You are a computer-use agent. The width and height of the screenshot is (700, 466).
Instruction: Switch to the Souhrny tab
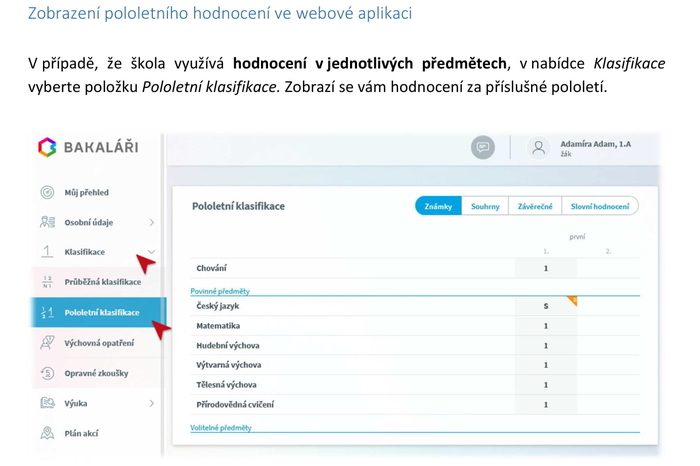[x=485, y=206]
